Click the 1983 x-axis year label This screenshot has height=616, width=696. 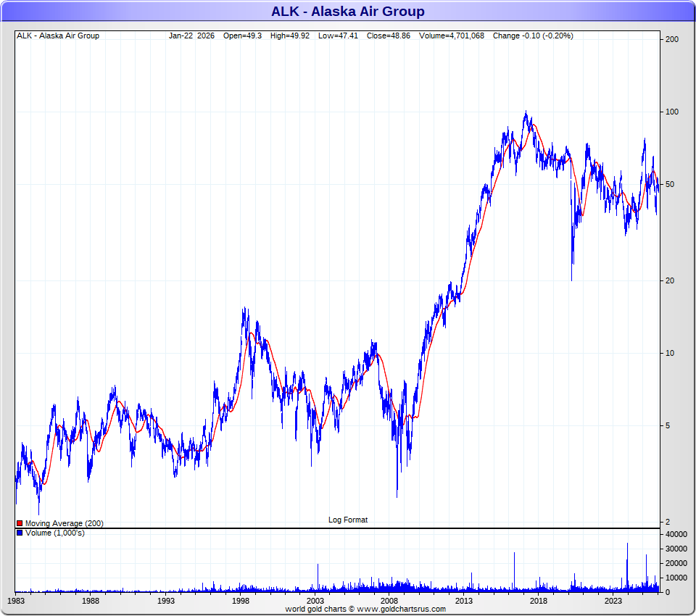point(16,601)
